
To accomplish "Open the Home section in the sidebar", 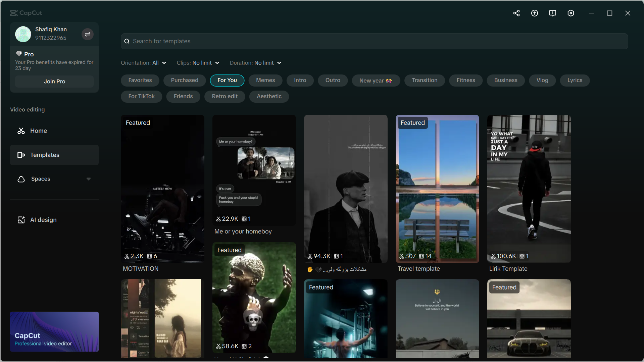I will click(39, 131).
